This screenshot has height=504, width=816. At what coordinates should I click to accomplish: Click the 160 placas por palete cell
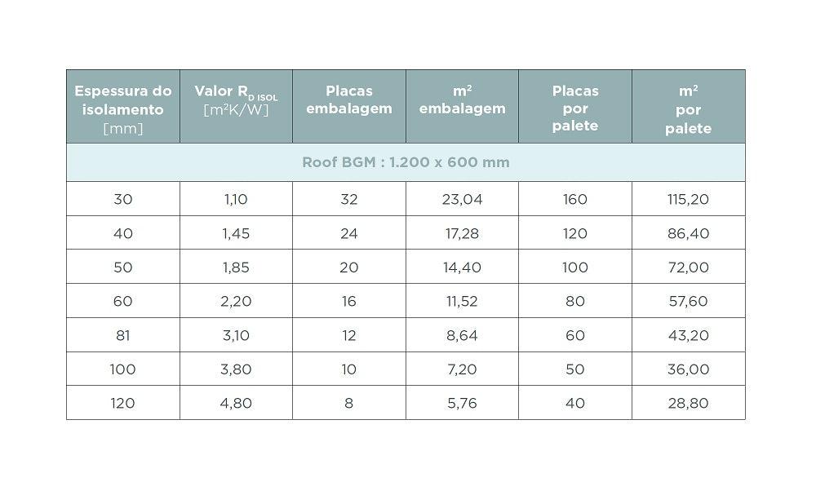pyautogui.click(x=575, y=199)
